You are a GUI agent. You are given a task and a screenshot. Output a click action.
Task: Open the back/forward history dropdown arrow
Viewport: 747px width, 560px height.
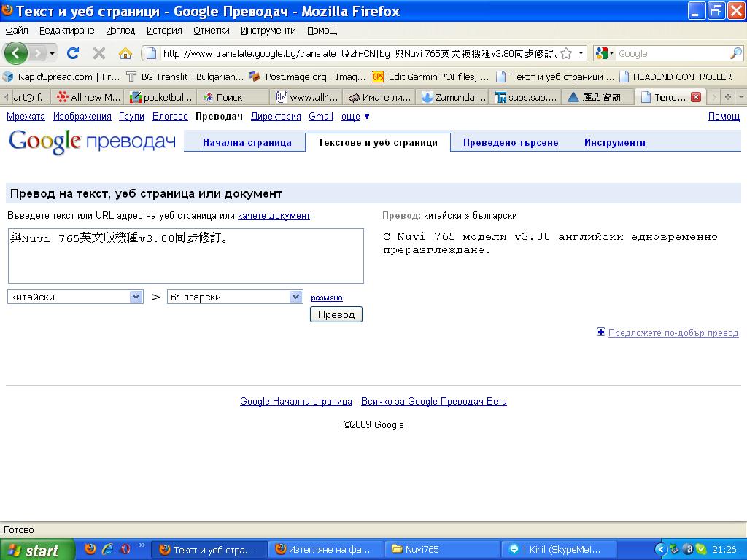point(52,52)
